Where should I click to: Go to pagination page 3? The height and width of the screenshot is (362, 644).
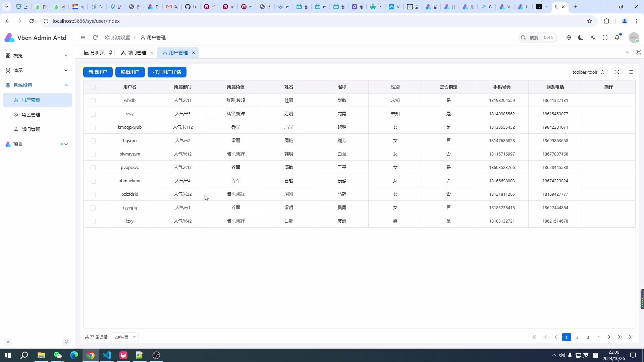point(588,337)
